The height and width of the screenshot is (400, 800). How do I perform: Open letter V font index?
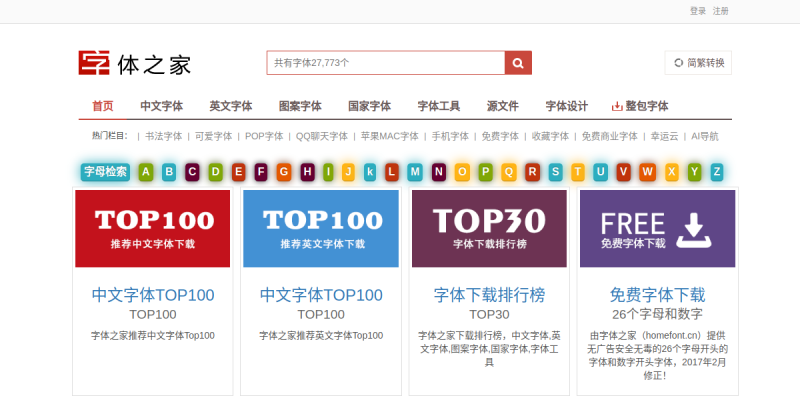(623, 172)
